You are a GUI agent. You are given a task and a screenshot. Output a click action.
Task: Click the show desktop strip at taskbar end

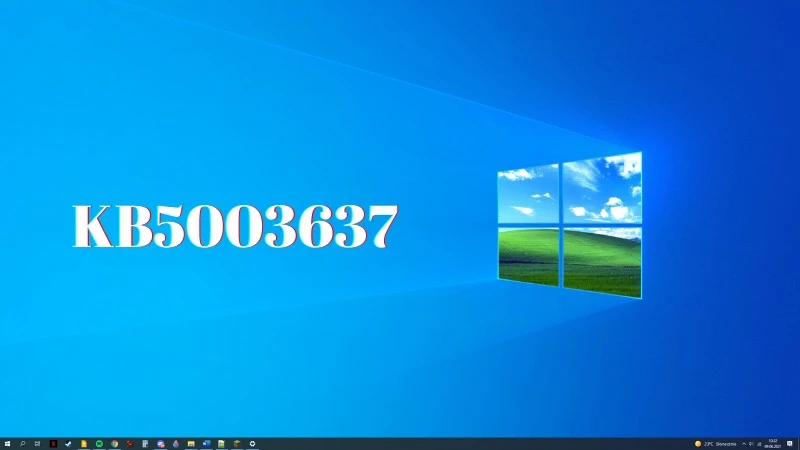click(798, 444)
